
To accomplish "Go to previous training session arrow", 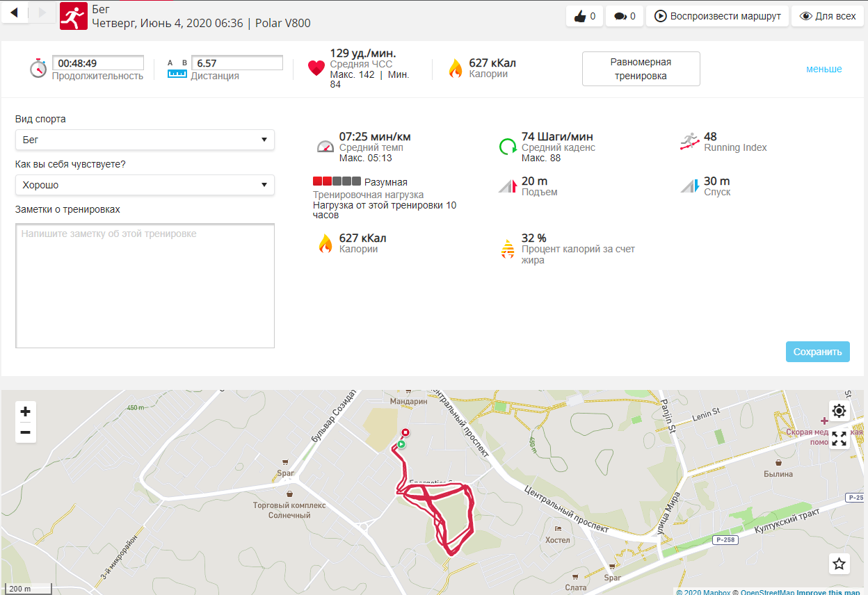I will click(15, 13).
